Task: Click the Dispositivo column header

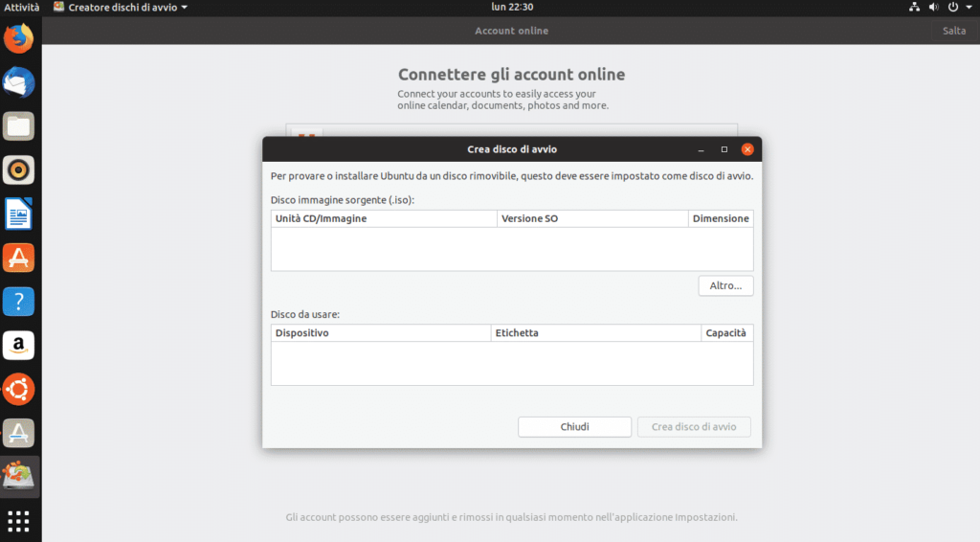Action: 381,333
